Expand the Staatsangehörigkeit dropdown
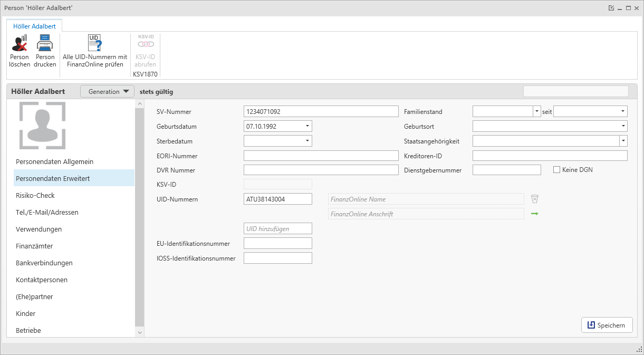The height and width of the screenshot is (355, 644). pyautogui.click(x=623, y=141)
